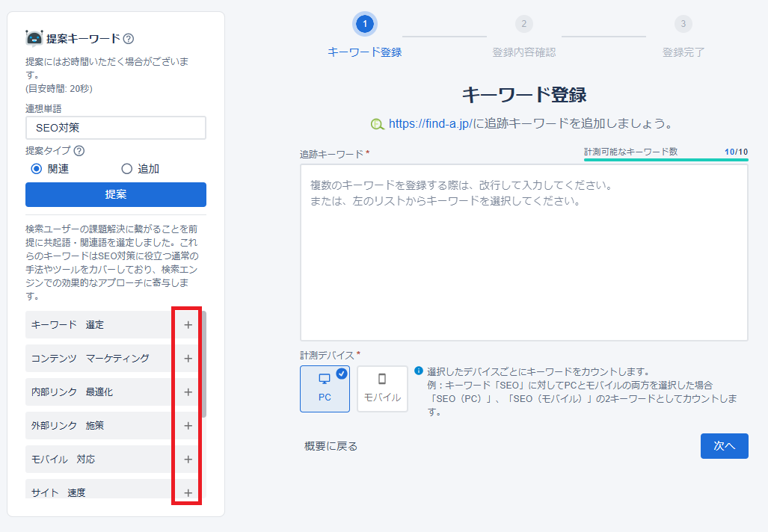Toggle the PC measurement device
The image size is (768, 532).
tap(325, 389)
